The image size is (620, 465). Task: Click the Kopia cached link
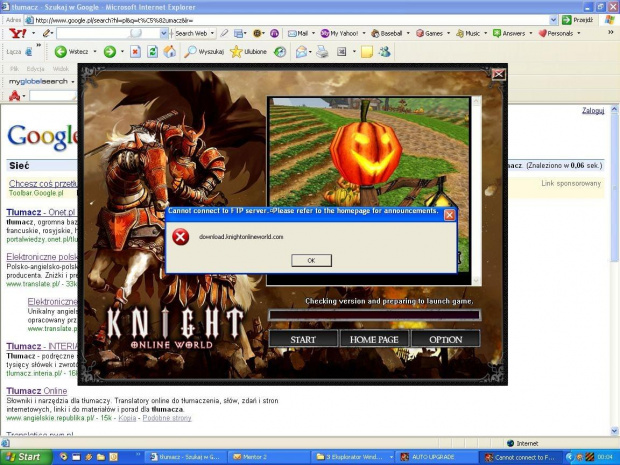[x=127, y=418]
